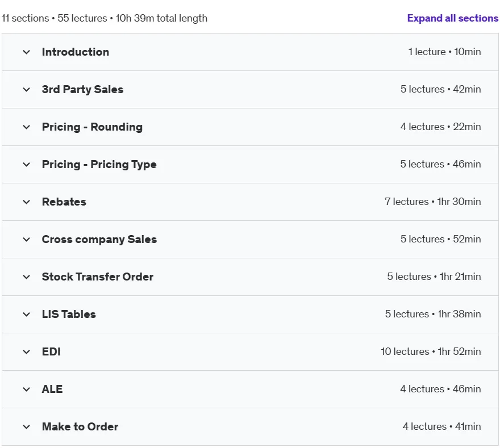Image resolution: width=500 pixels, height=448 pixels.
Task: Open Stock Transfer Order chevron
Action: click(27, 277)
